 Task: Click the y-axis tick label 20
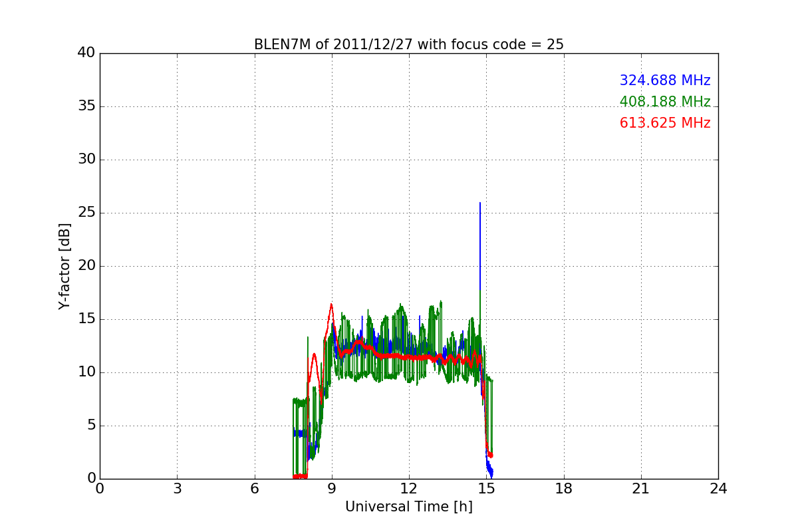point(86,266)
